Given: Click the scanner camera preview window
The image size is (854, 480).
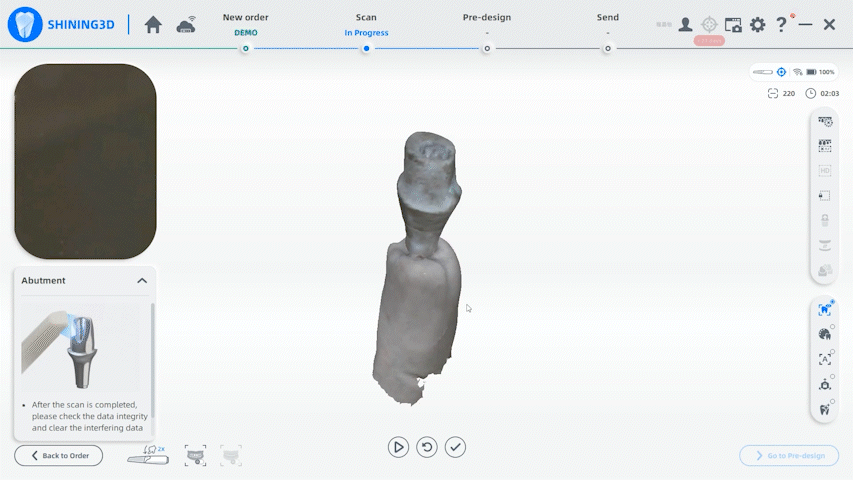Looking at the screenshot, I should click(x=86, y=161).
